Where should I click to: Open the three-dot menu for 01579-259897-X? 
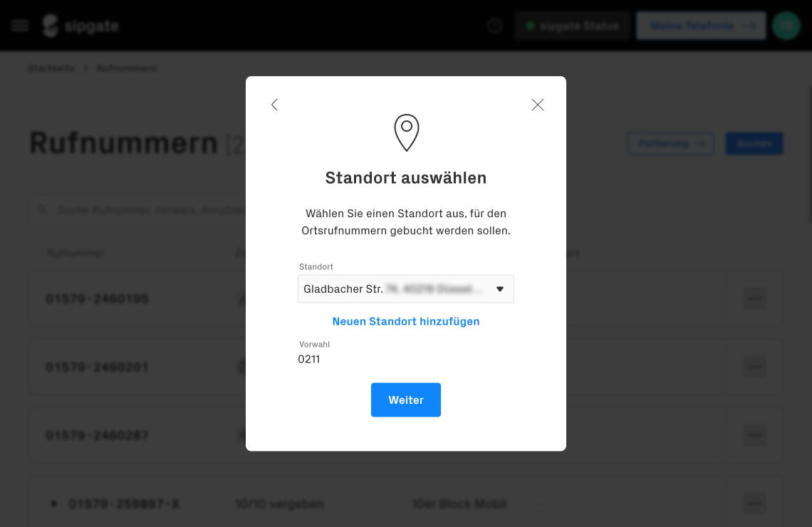point(755,503)
